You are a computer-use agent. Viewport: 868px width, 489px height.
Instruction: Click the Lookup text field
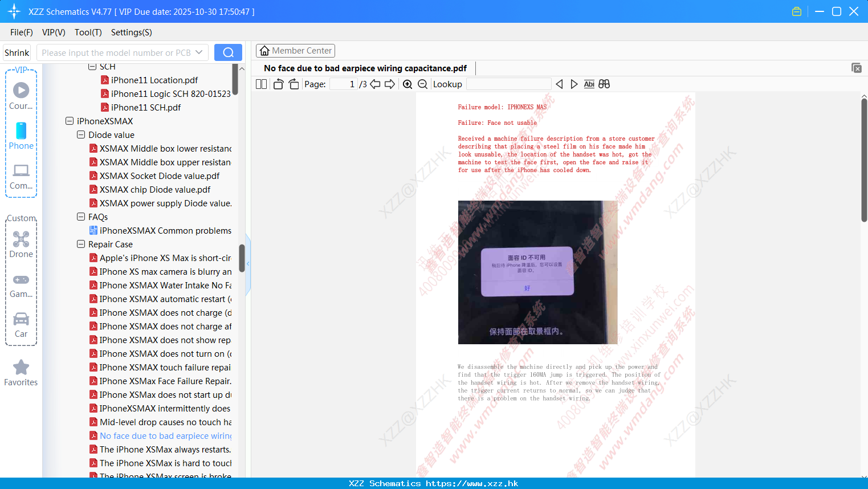508,84
